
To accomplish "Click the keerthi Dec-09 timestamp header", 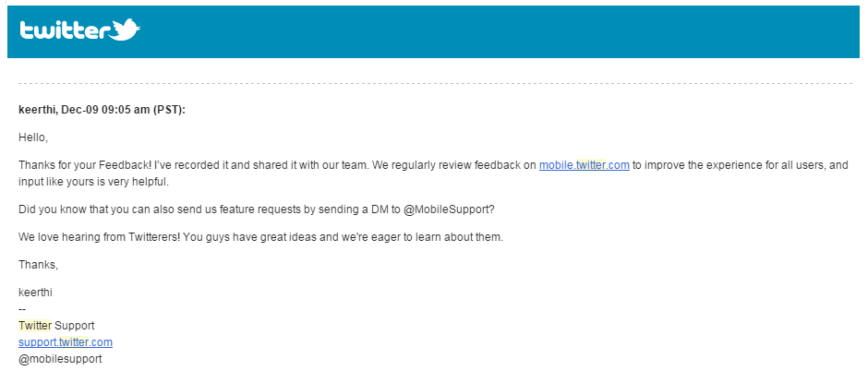I will pos(102,110).
